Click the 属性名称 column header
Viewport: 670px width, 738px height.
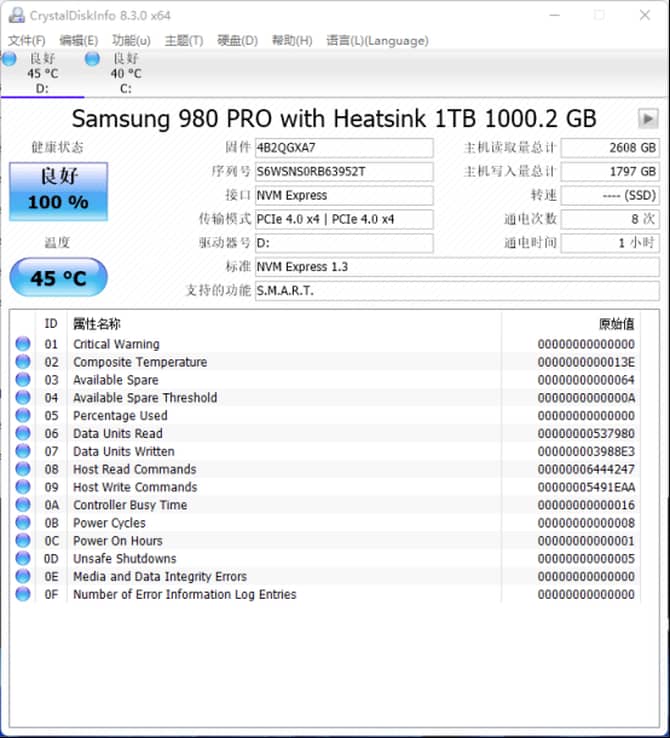tap(96, 324)
